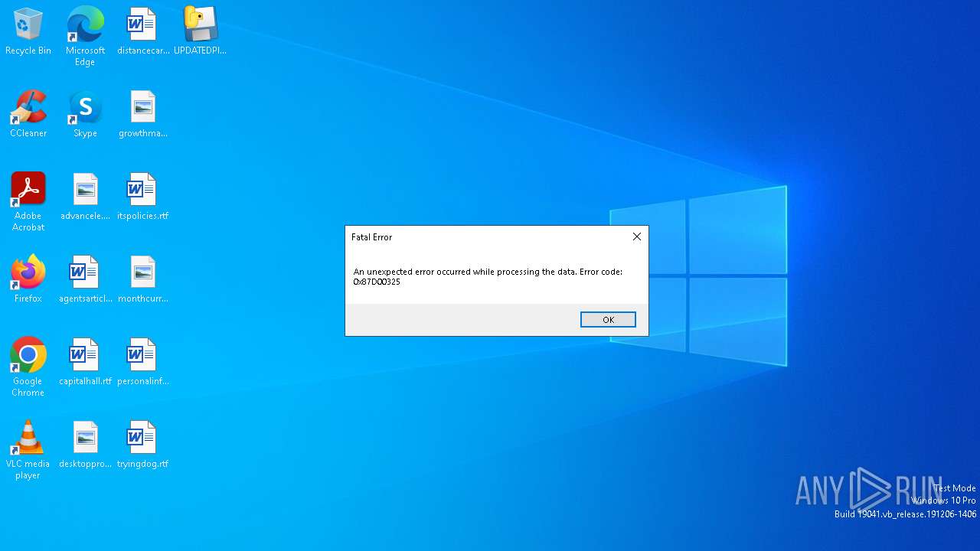The height and width of the screenshot is (551, 980).
Task: Select the Recycle Bin desktop icon
Action: 28,31
